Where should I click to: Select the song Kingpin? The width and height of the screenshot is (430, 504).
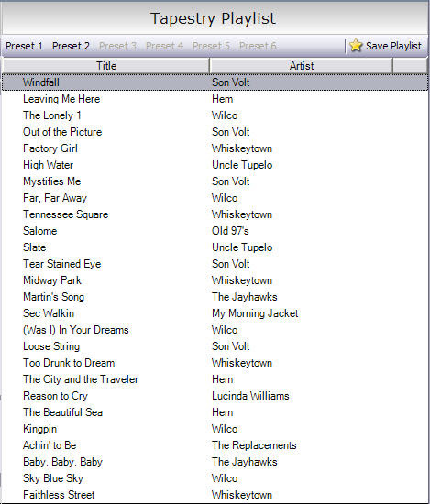(x=39, y=429)
